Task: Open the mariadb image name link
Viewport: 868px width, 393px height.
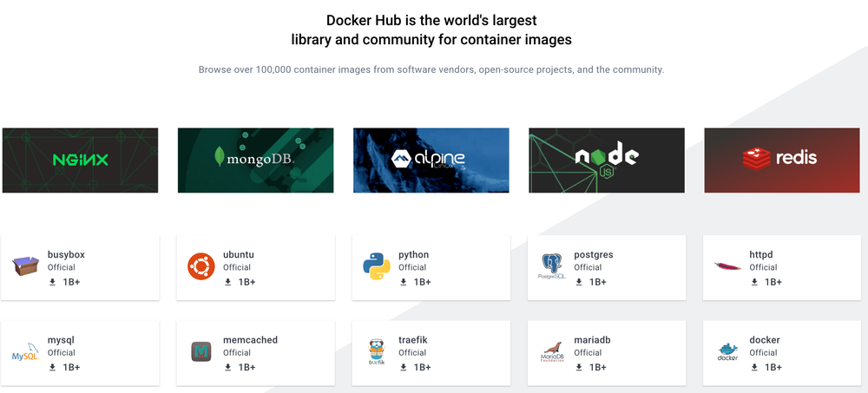Action: pos(592,340)
